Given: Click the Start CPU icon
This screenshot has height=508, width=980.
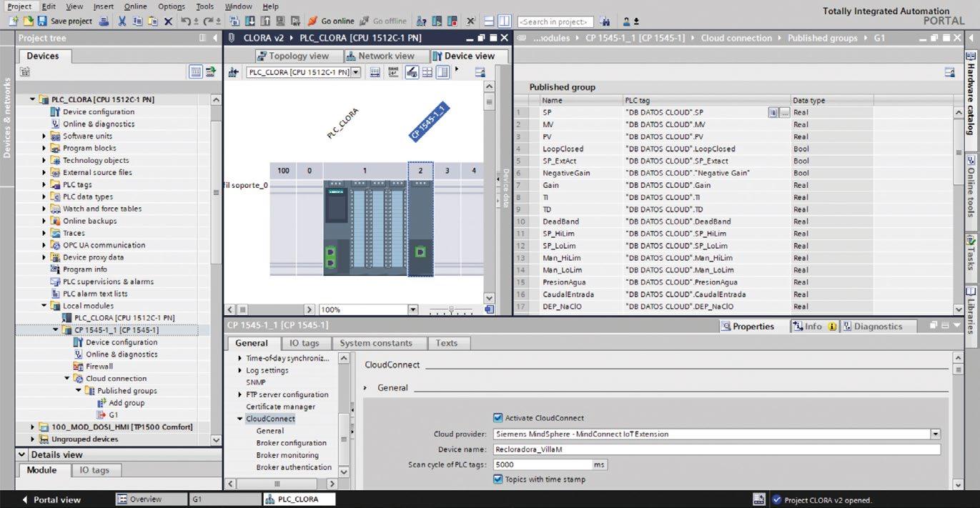Looking at the screenshot, I should 437,21.
